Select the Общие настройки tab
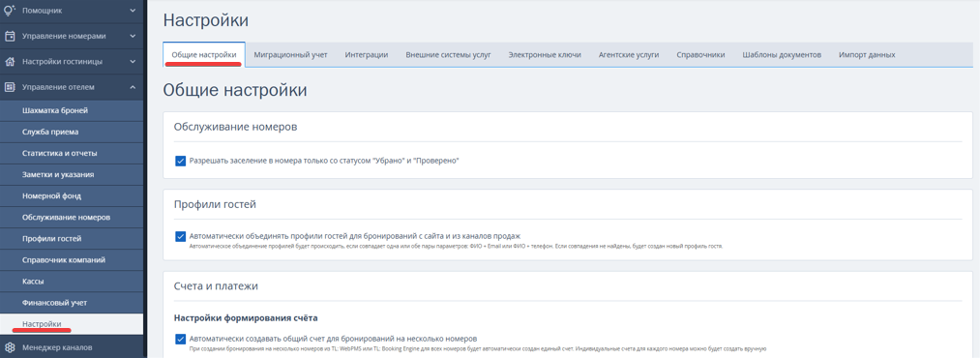 [204, 55]
